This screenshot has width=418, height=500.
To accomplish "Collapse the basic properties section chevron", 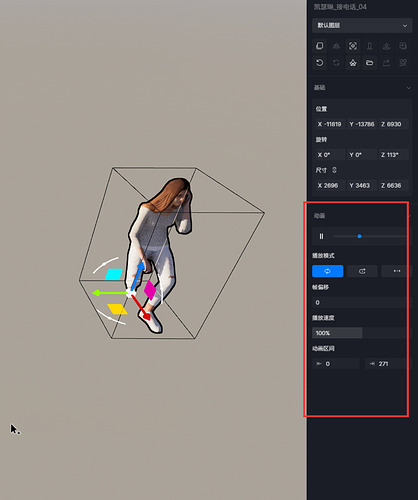I will coord(408,88).
